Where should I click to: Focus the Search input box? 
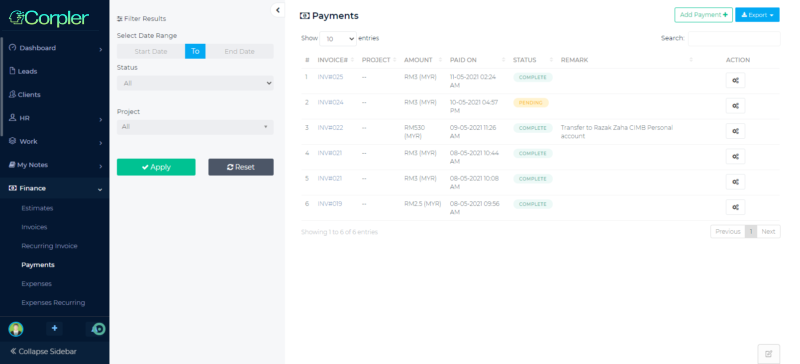(x=734, y=38)
